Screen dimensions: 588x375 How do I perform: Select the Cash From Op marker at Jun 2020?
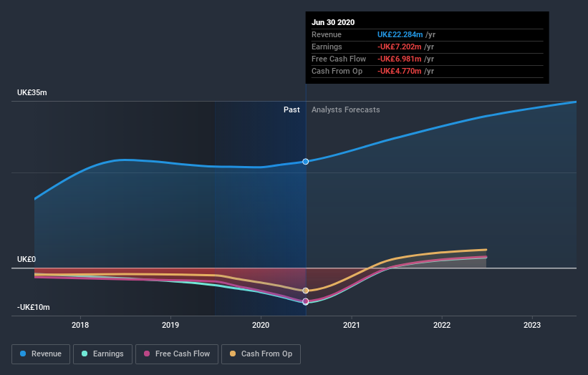(306, 291)
